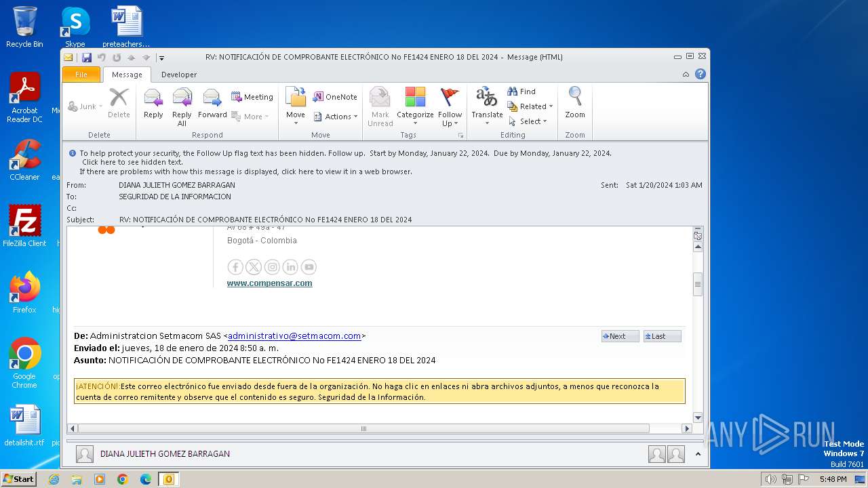This screenshot has width=868, height=488.
Task: Click the administrativo@setmacom.com email link
Action: [294, 335]
